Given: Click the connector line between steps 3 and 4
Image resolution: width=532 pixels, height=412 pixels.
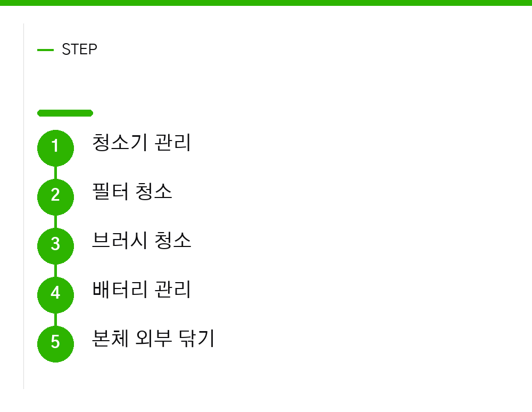Looking at the screenshot, I should coord(55,270).
